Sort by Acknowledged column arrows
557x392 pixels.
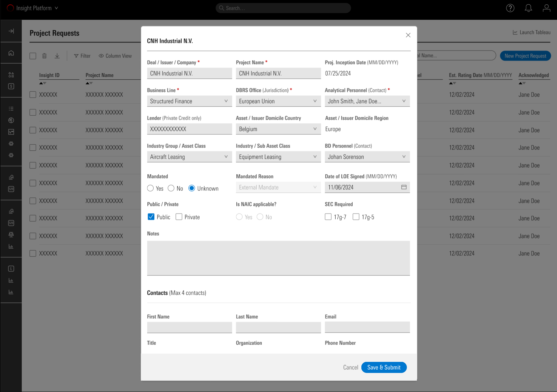[522, 83]
